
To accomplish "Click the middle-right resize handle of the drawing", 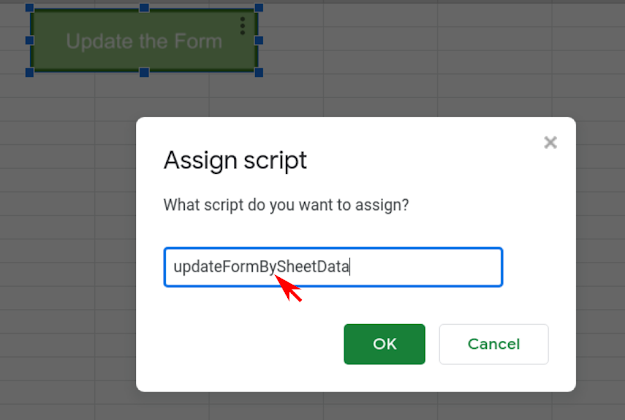I will coord(259,40).
